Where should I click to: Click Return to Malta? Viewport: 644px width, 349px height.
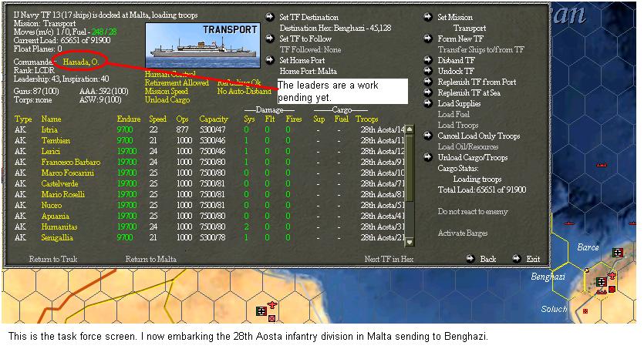(x=150, y=259)
